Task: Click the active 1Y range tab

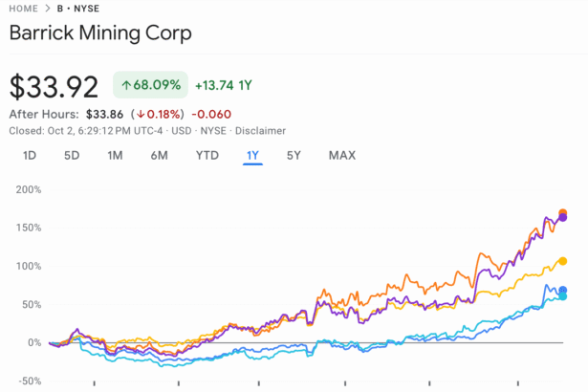Action: point(252,155)
